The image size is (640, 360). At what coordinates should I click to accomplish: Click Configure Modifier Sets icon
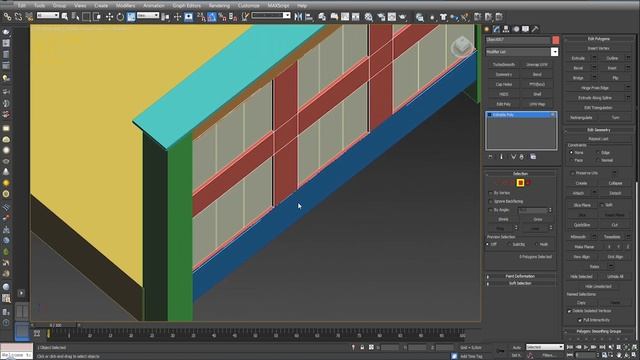533,157
